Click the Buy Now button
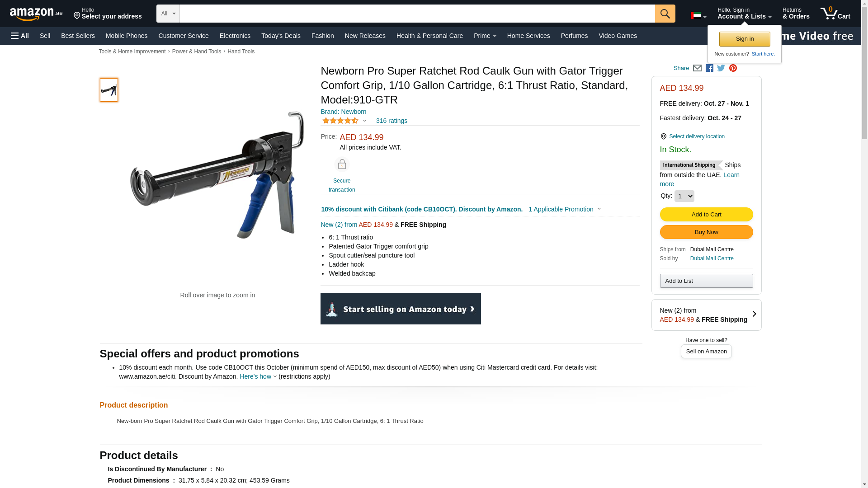This screenshot has height=488, width=868. pyautogui.click(x=706, y=232)
